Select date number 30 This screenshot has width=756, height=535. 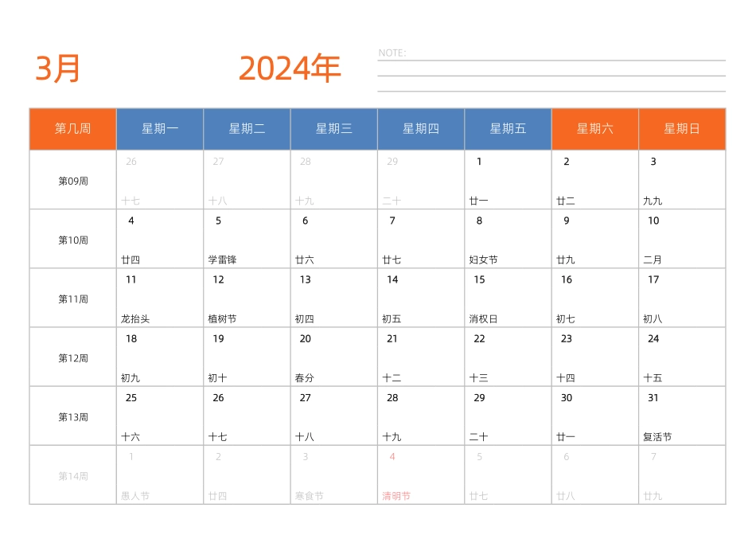point(567,398)
